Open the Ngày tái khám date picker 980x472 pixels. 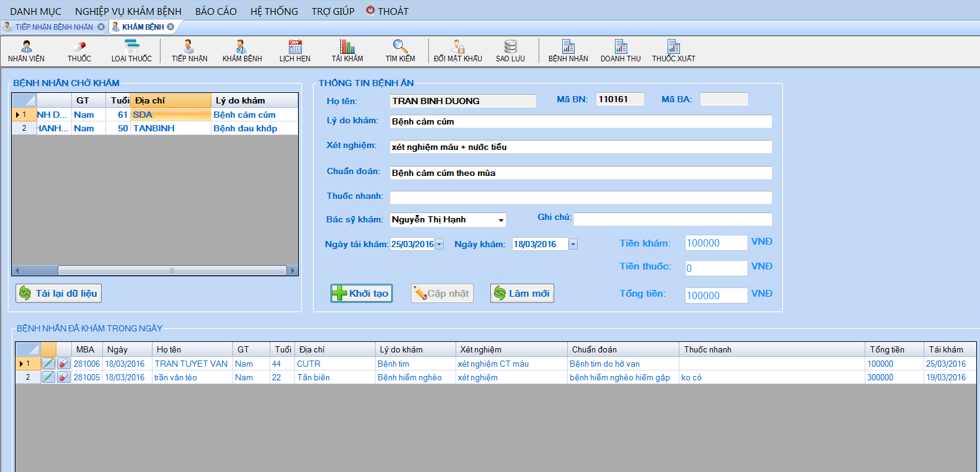439,244
